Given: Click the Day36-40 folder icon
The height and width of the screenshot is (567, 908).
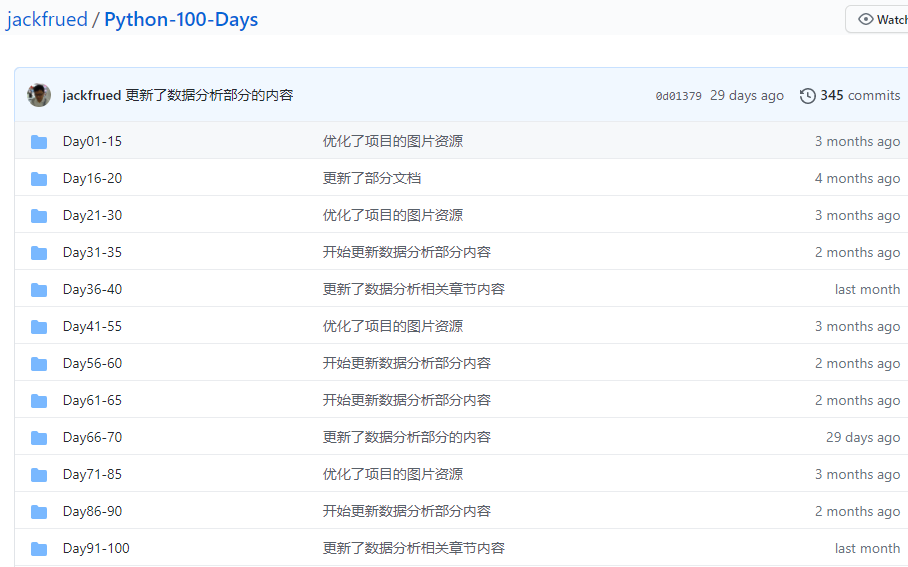Looking at the screenshot, I should [x=39, y=290].
